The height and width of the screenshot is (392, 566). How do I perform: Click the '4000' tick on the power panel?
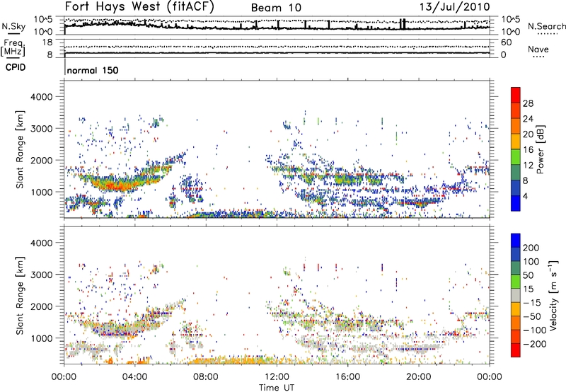point(42,97)
